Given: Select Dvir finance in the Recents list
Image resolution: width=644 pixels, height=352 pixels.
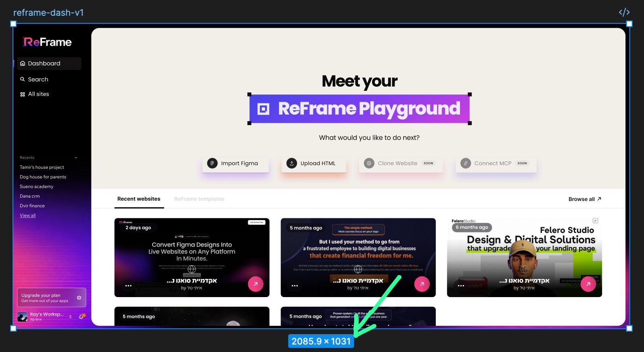Looking at the screenshot, I should pyautogui.click(x=32, y=206).
